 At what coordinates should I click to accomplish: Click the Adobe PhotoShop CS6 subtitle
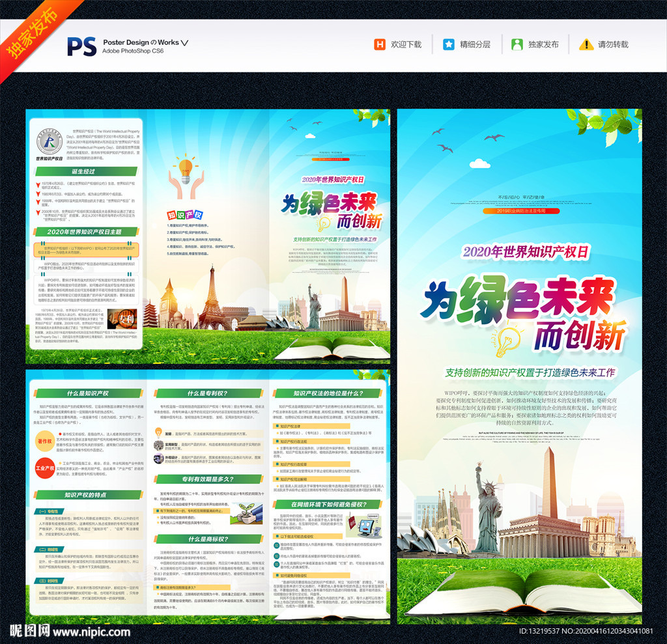(x=133, y=51)
